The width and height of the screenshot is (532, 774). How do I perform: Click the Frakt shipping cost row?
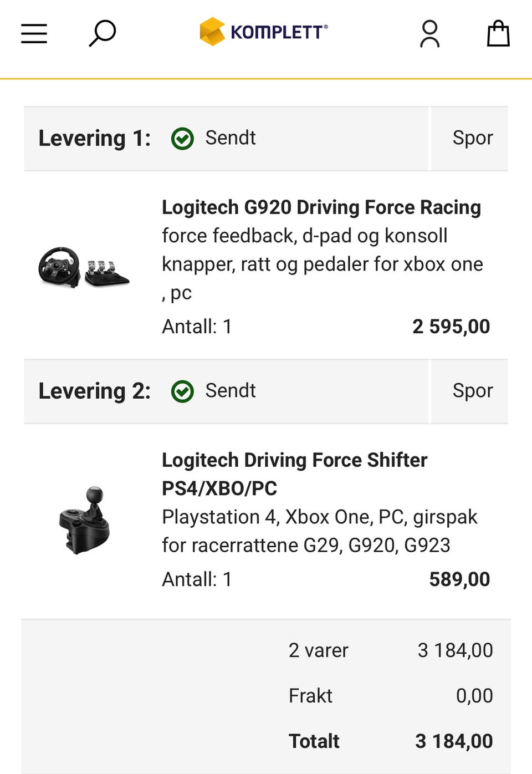[x=390, y=696]
